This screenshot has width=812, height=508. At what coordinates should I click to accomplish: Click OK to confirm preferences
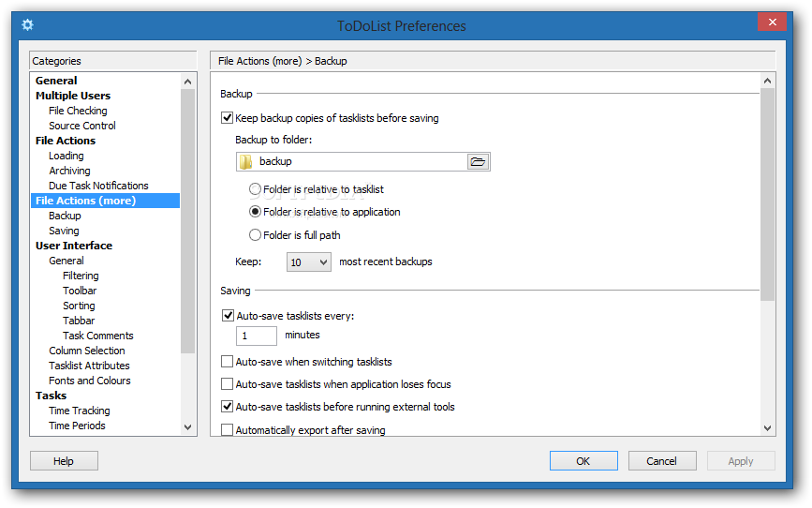tap(583, 461)
